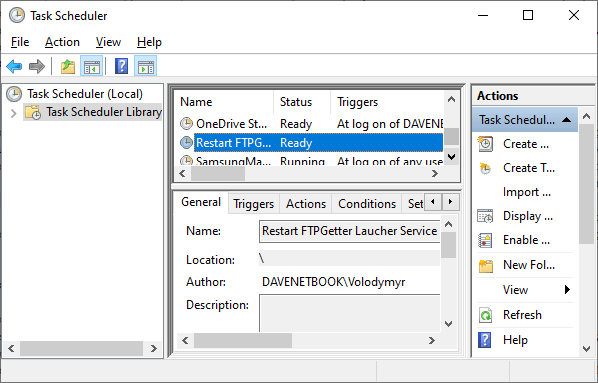Screen dimensions: 598x383
Task: Sort tasks by Name column header
Action: [225, 102]
